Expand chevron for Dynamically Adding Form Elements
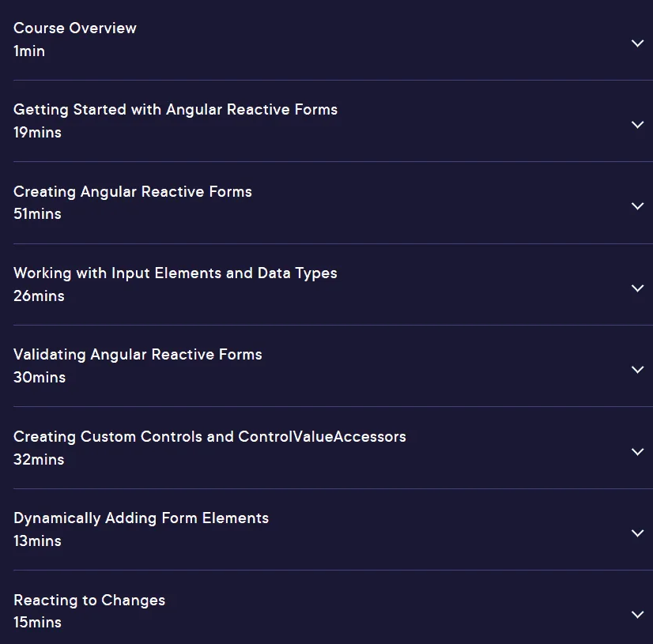 click(637, 533)
